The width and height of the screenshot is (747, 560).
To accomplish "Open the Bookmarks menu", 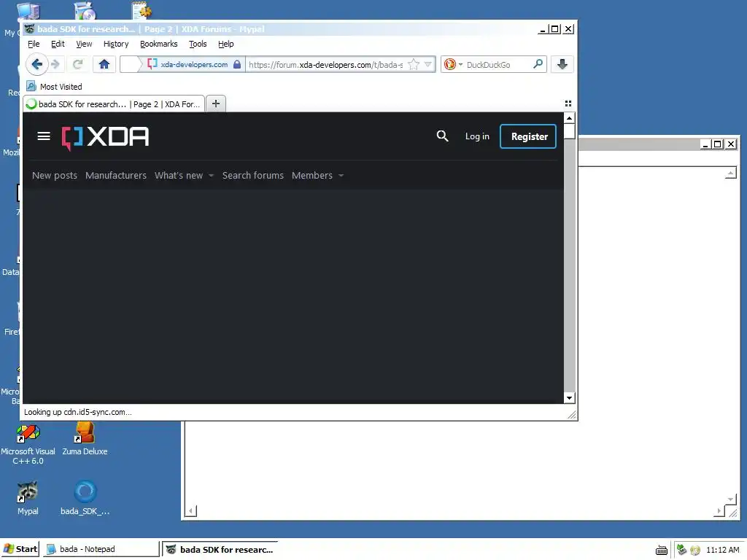I will (x=158, y=44).
